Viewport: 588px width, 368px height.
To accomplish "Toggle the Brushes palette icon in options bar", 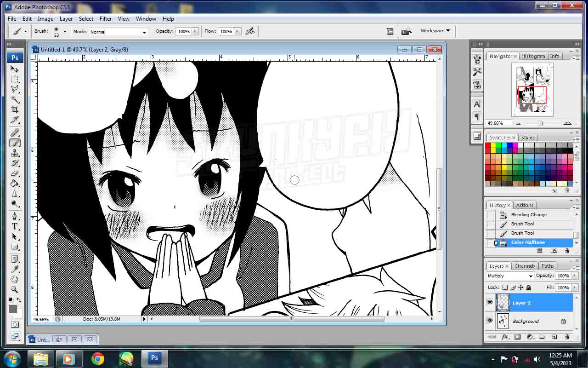I will pyautogui.click(x=390, y=31).
